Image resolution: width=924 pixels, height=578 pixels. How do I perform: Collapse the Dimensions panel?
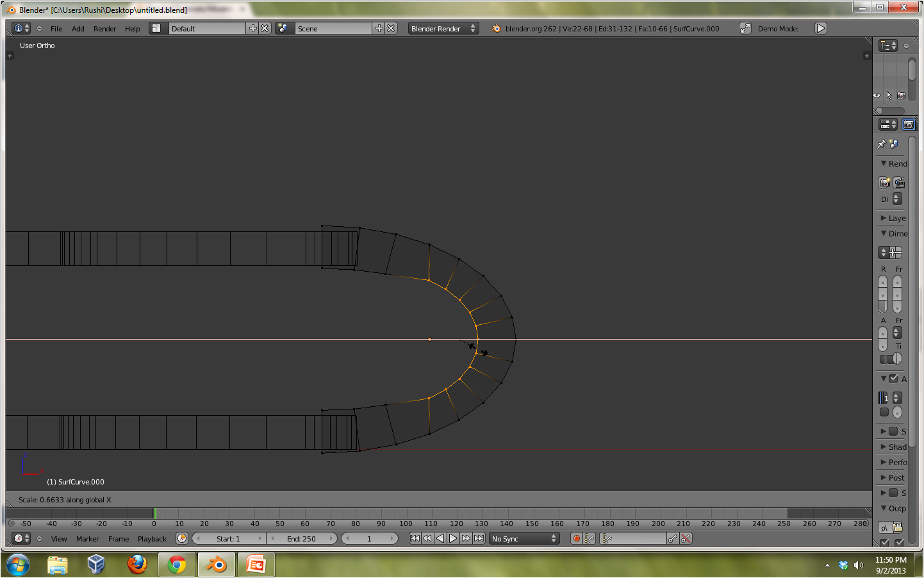click(884, 233)
